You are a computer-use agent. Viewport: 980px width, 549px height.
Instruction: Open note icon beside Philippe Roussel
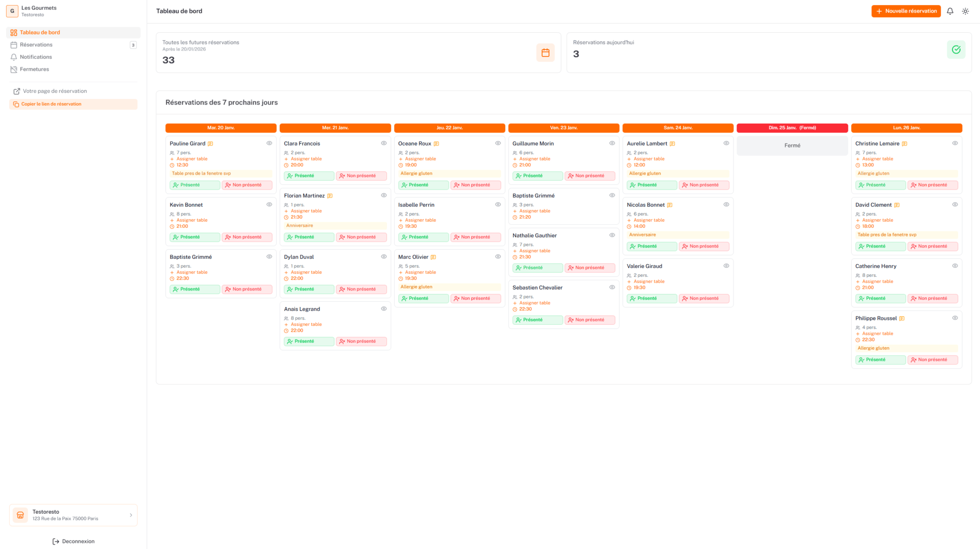[902, 319]
